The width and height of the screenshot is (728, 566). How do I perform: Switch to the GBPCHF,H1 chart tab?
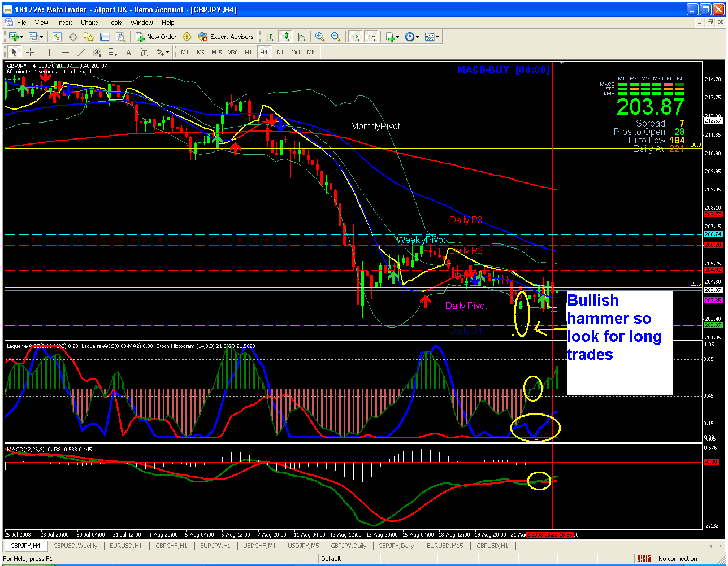click(172, 546)
